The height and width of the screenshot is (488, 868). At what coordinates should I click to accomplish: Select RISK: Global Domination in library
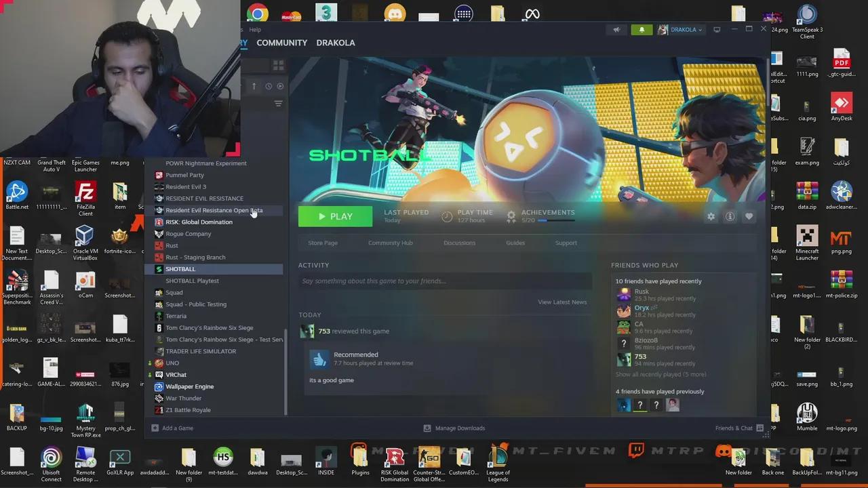point(199,222)
